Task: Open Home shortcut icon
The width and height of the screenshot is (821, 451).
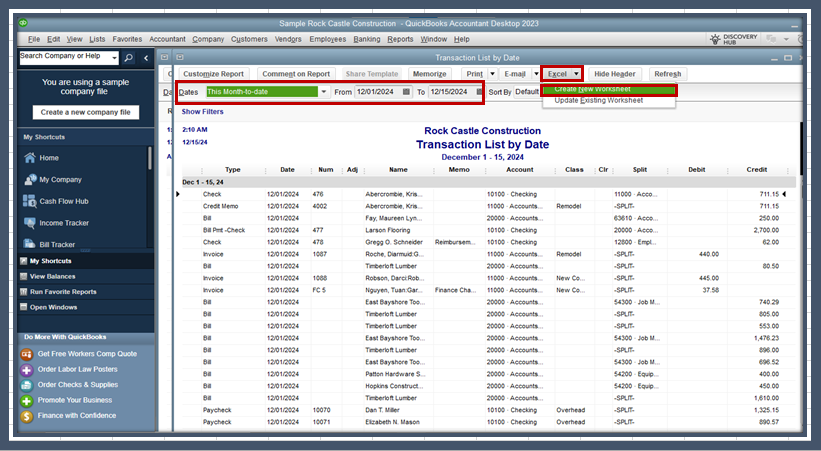Action: coord(30,158)
